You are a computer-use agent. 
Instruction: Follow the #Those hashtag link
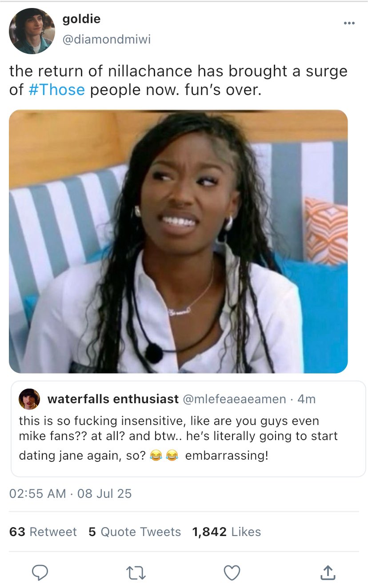[x=56, y=90]
